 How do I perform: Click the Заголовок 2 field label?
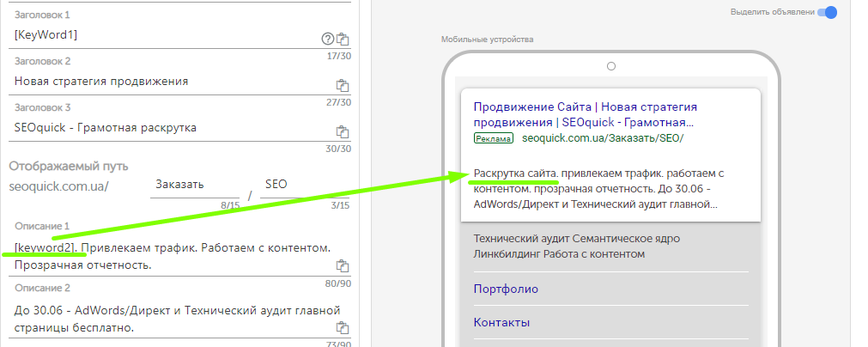point(43,62)
